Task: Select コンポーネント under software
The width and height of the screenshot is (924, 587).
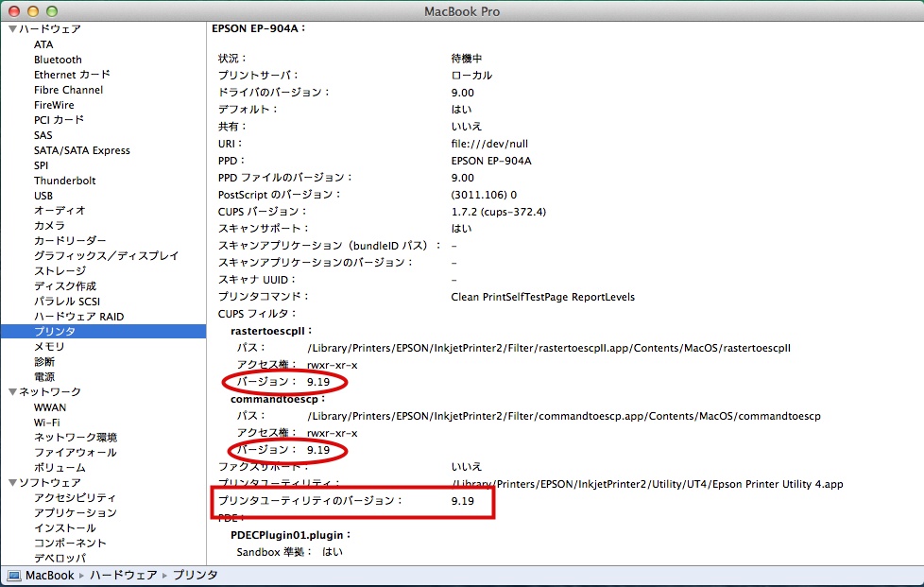Action: pos(70,544)
